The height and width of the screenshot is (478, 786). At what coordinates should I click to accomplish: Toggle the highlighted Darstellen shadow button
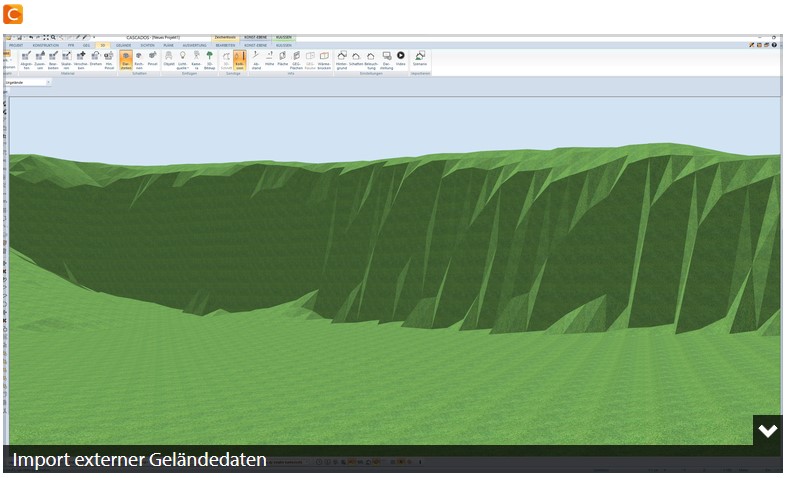pyautogui.click(x=126, y=60)
